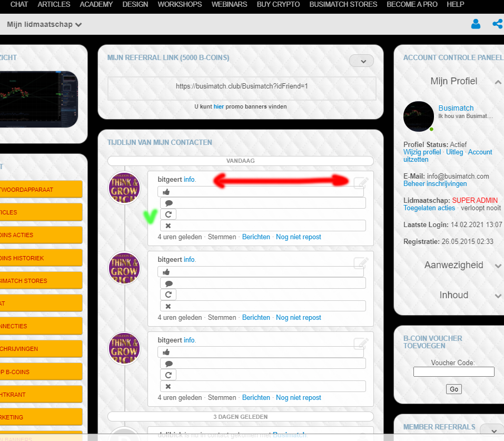Edit the top bitgeert post
Viewport: 504px width, 441px height.
(361, 183)
